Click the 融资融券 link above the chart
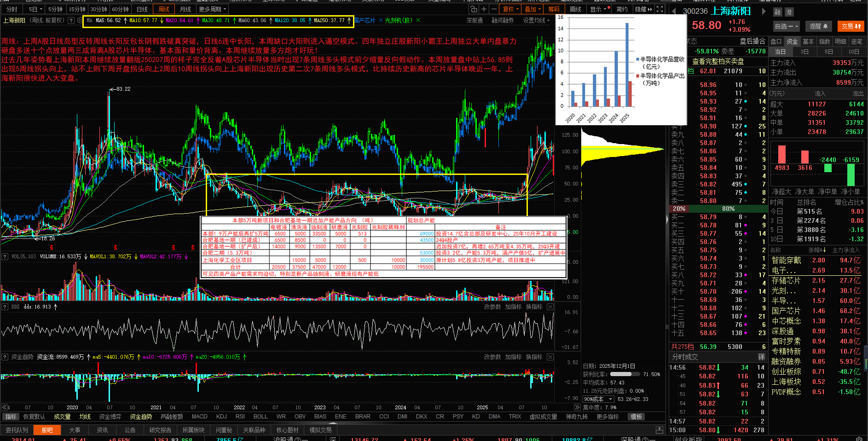 503,20
